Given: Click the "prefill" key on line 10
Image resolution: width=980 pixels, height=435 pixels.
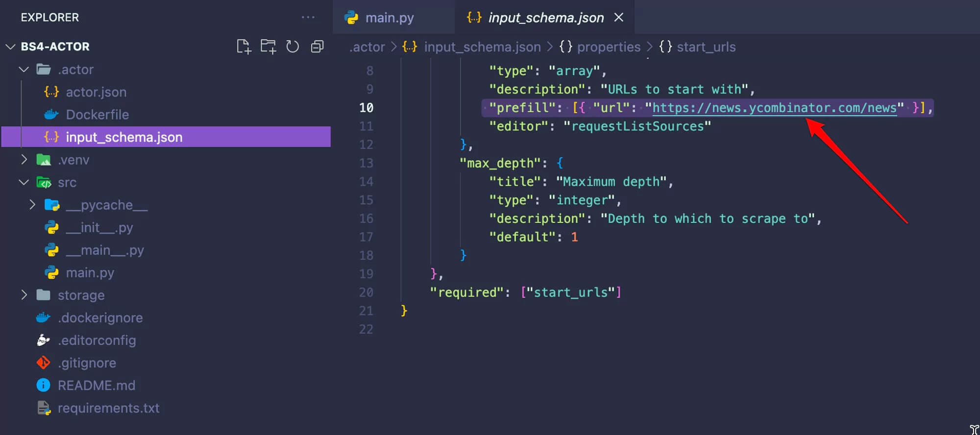Looking at the screenshot, I should click(522, 108).
